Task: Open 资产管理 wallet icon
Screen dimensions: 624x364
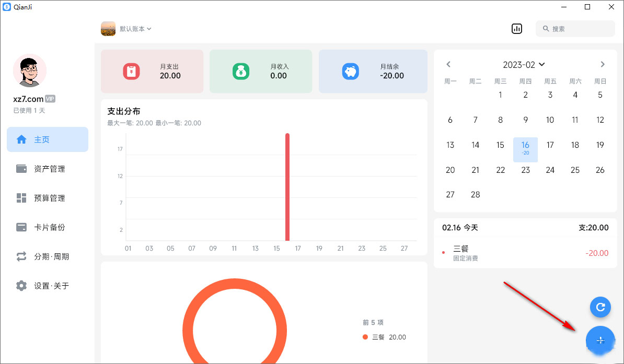Action: tap(21, 169)
